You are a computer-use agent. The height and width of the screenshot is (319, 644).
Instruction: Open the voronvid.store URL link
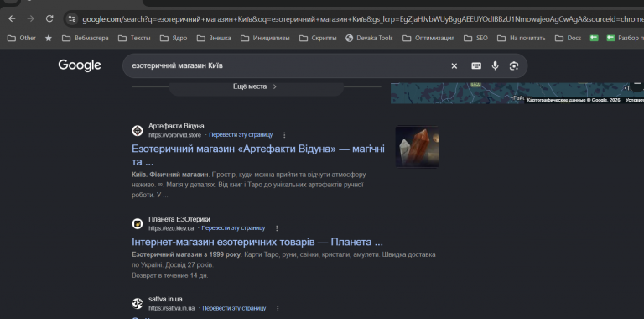[175, 135]
